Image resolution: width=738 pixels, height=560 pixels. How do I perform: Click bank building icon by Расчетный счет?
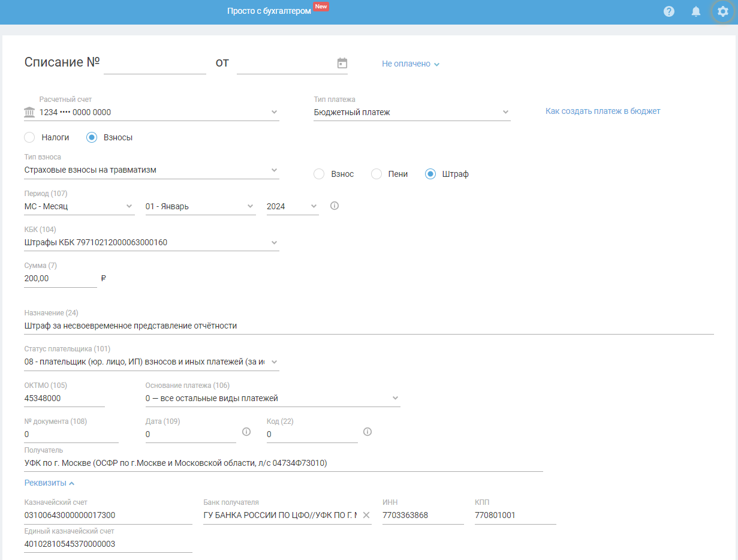click(x=29, y=112)
